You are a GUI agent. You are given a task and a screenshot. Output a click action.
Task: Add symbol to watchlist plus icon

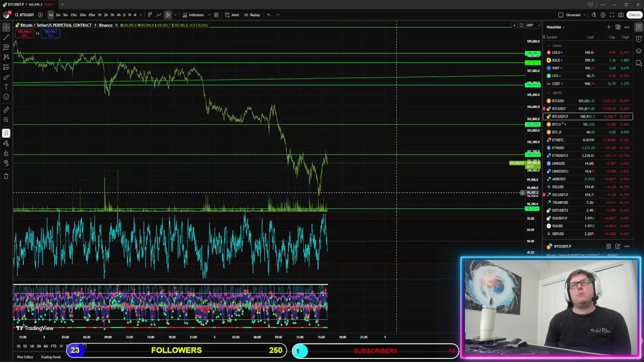coord(609,27)
